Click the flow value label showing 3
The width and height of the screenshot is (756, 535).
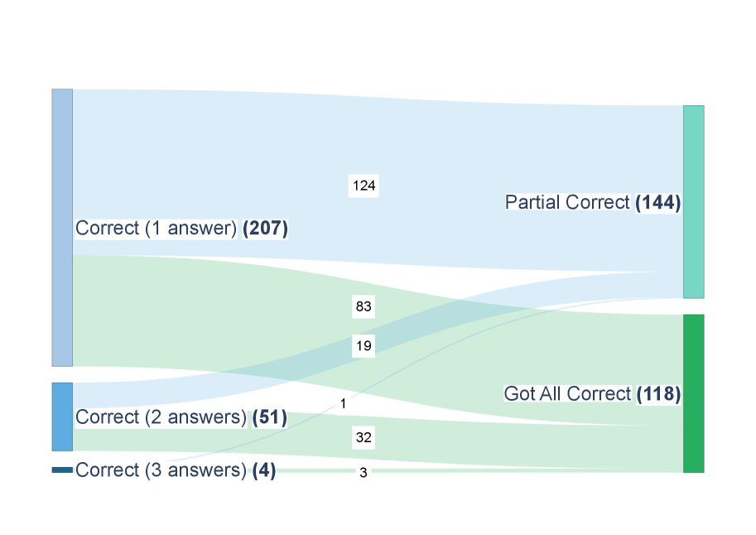coord(363,472)
